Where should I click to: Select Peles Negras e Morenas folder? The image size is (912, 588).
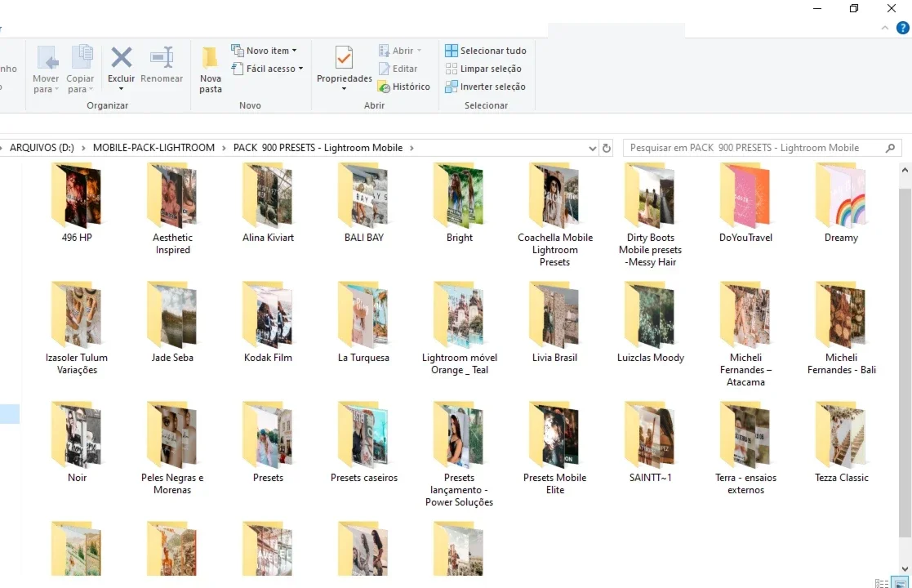pos(172,448)
